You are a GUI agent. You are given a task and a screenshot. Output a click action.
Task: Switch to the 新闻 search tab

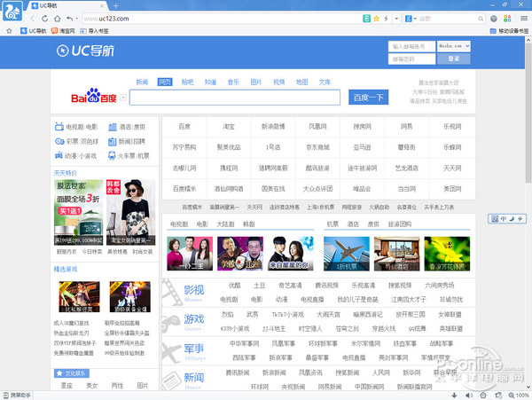(142, 82)
